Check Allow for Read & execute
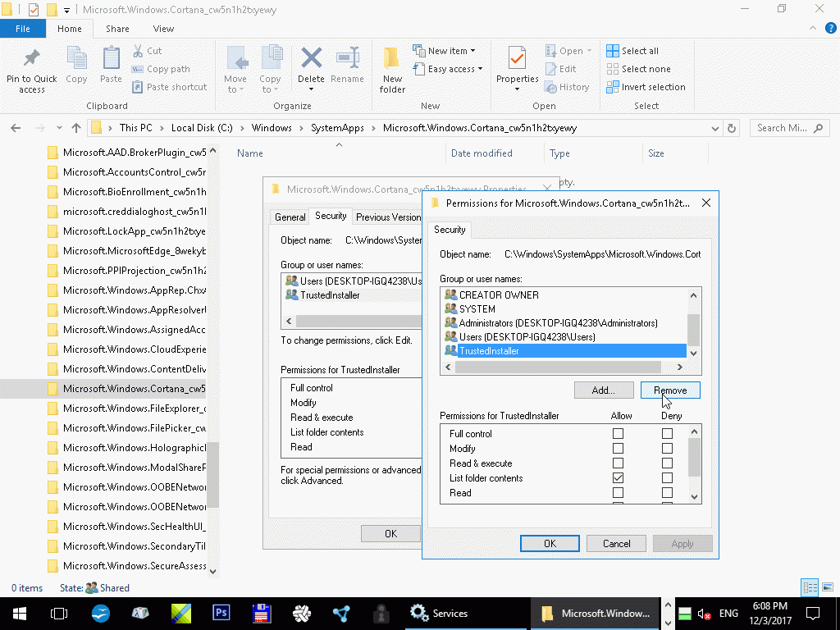The width and height of the screenshot is (840, 630). coord(618,463)
